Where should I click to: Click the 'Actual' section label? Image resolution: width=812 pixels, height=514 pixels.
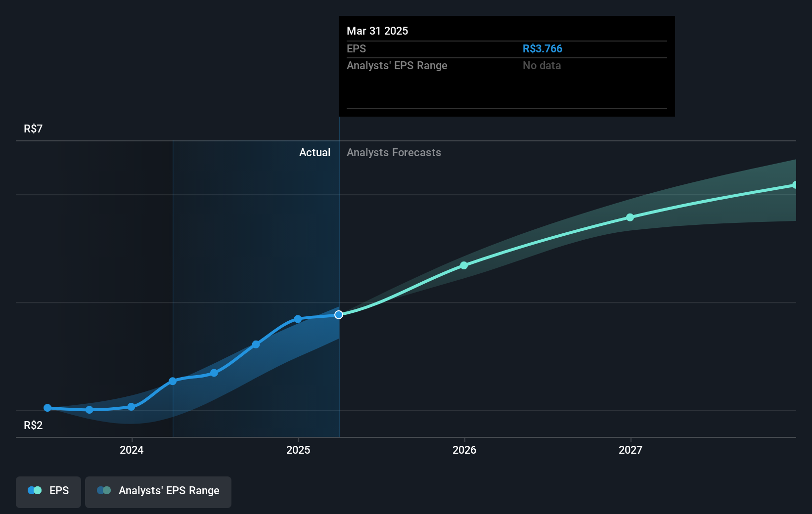click(x=315, y=152)
